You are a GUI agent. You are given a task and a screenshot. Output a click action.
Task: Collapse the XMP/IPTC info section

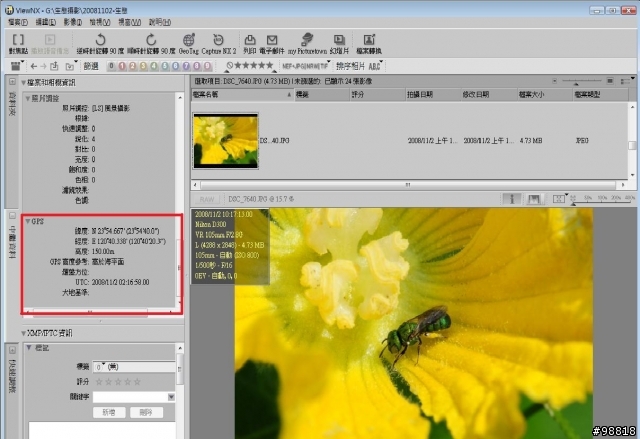[23, 333]
